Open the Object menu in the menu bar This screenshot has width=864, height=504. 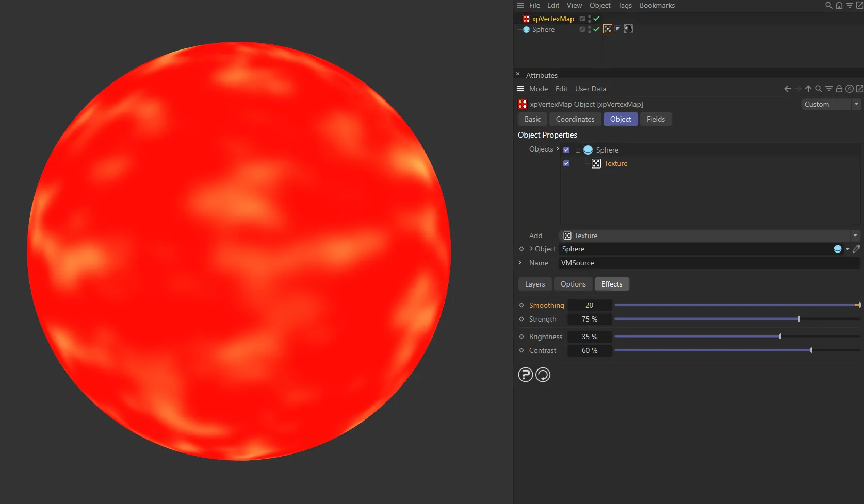click(600, 5)
